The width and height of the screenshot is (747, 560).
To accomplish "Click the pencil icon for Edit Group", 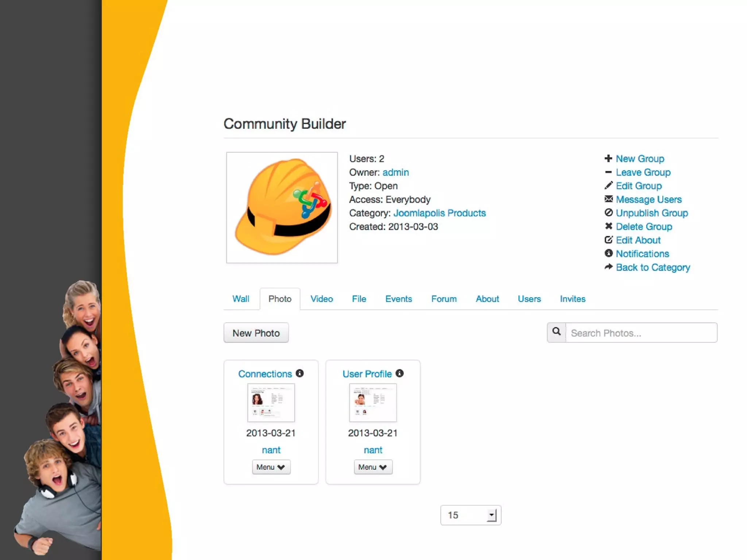I will click(608, 186).
